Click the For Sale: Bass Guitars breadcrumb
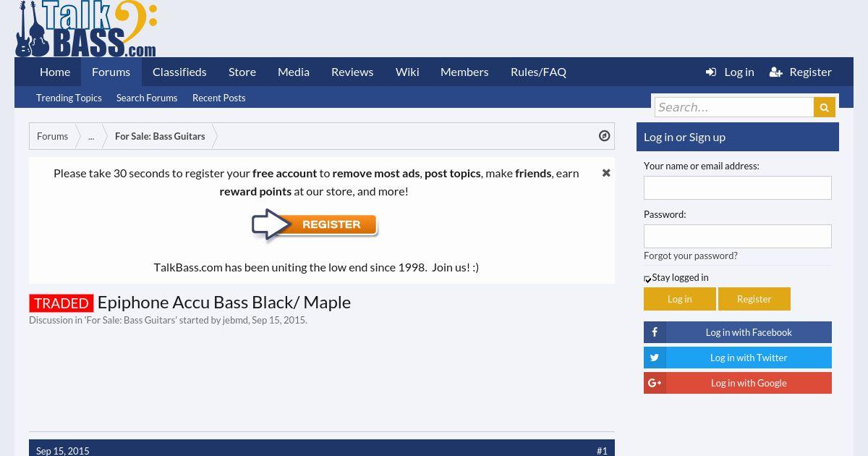Image resolution: width=868 pixels, height=456 pixels. (x=160, y=136)
